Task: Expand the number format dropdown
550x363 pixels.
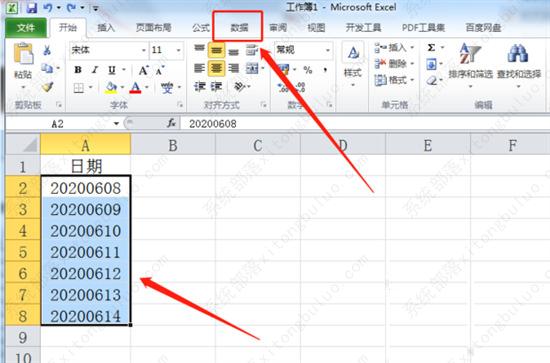Action: [328, 50]
